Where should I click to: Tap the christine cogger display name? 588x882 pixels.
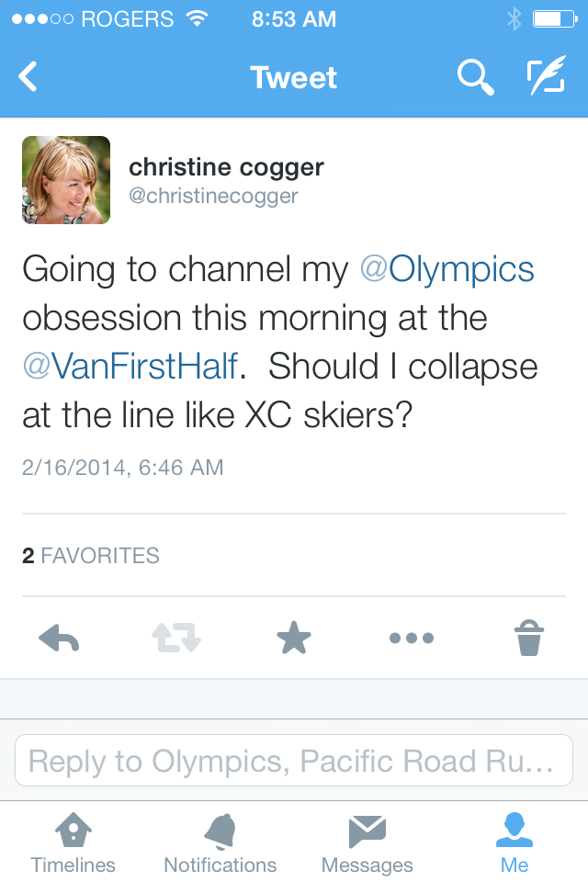coord(226,167)
